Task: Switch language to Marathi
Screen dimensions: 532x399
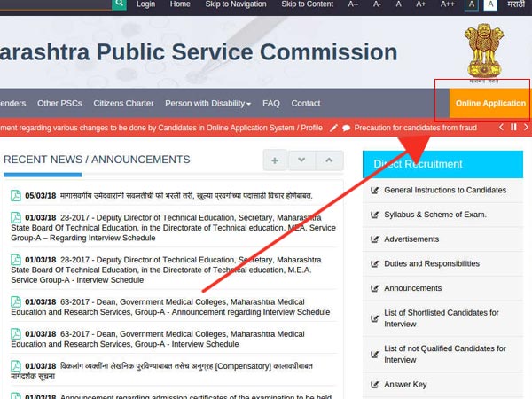Action: tap(516, 4)
